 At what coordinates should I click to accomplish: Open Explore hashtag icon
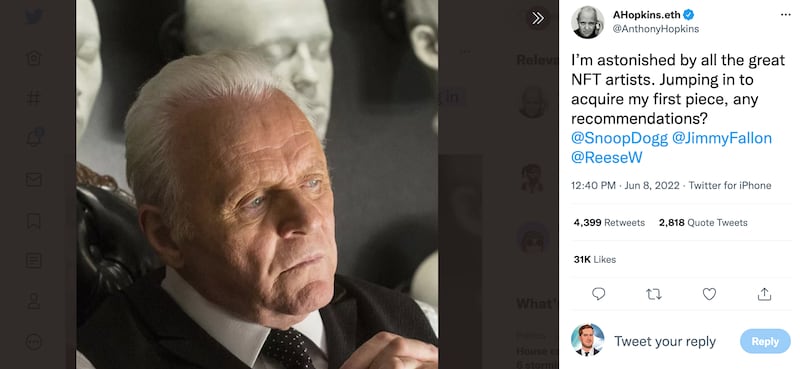[x=34, y=98]
